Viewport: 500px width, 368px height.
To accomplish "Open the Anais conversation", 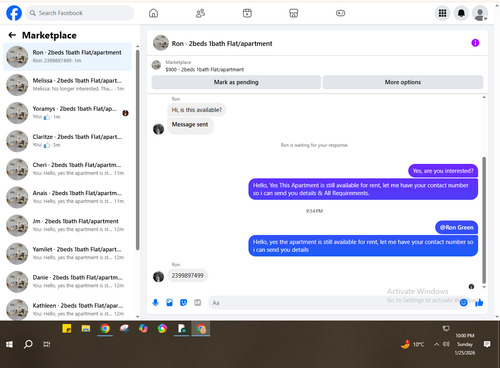I will pyautogui.click(x=68, y=197).
